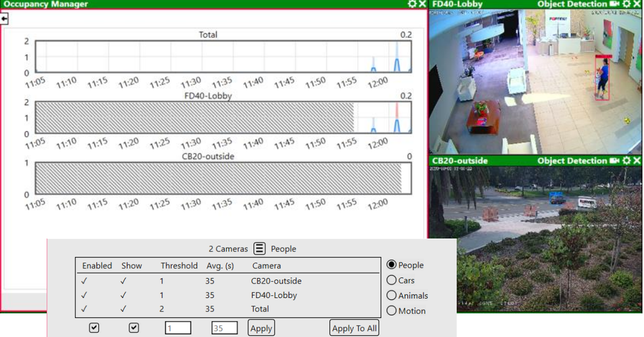
Task: Click the Apply To All button
Action: (354, 327)
